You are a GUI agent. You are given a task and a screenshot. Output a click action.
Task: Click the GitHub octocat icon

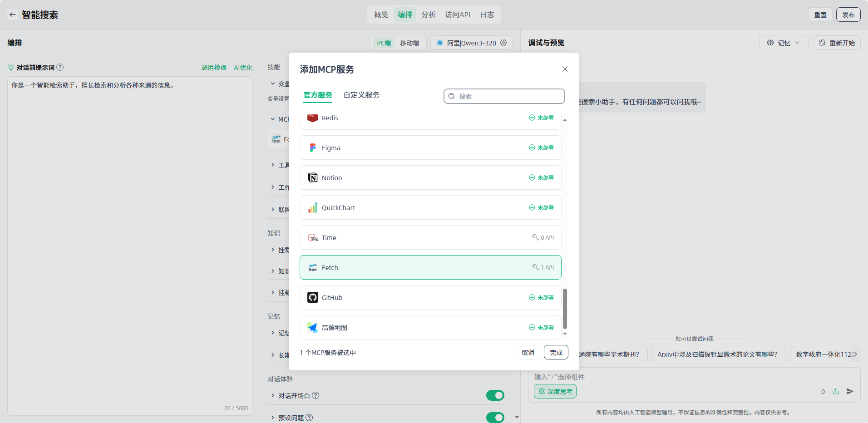click(312, 297)
